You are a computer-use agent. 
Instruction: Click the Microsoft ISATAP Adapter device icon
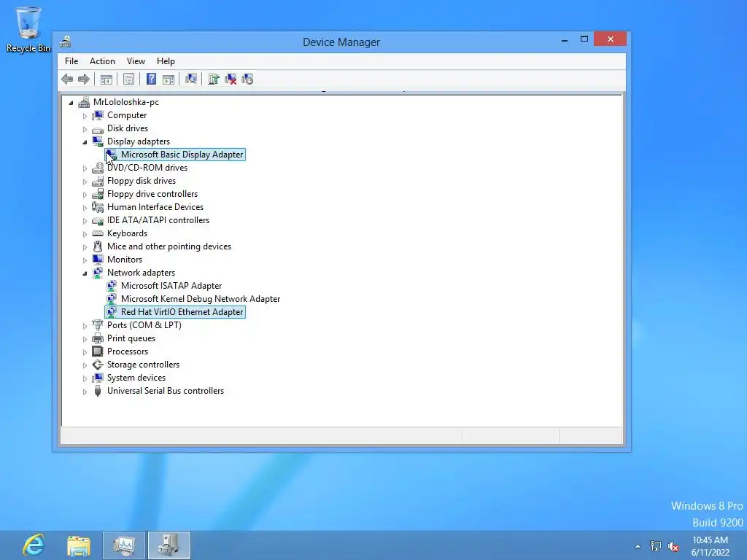click(x=111, y=286)
